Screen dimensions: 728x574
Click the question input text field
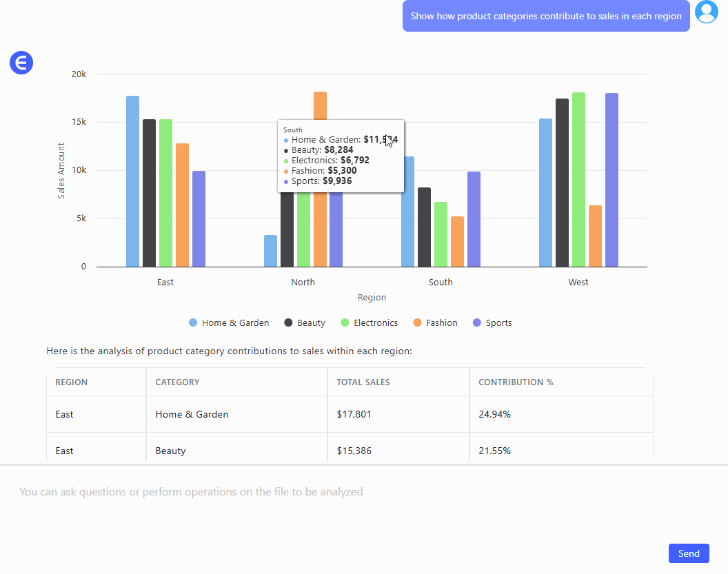tap(345, 492)
